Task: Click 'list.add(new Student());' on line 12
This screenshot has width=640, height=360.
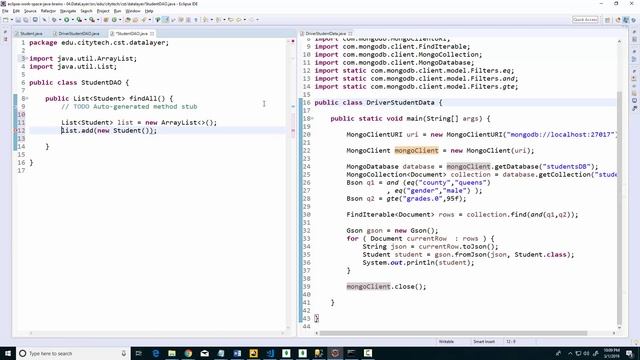Action: [109, 131]
